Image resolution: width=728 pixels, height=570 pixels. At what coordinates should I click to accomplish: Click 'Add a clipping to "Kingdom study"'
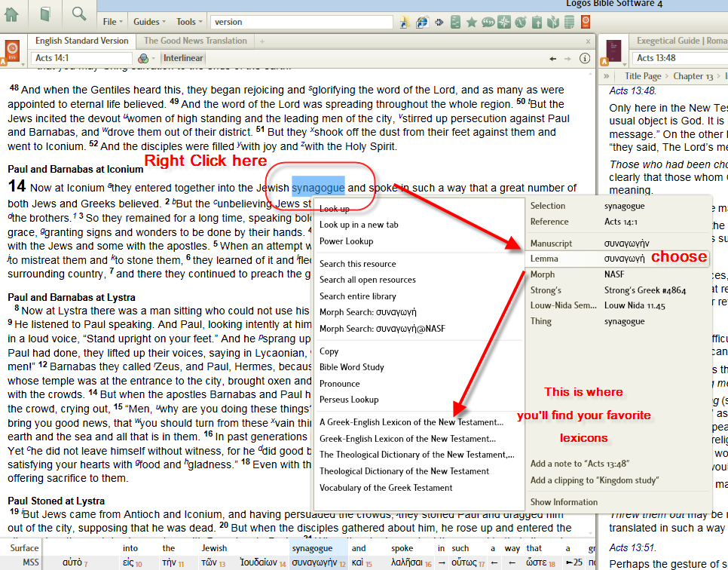click(x=595, y=480)
